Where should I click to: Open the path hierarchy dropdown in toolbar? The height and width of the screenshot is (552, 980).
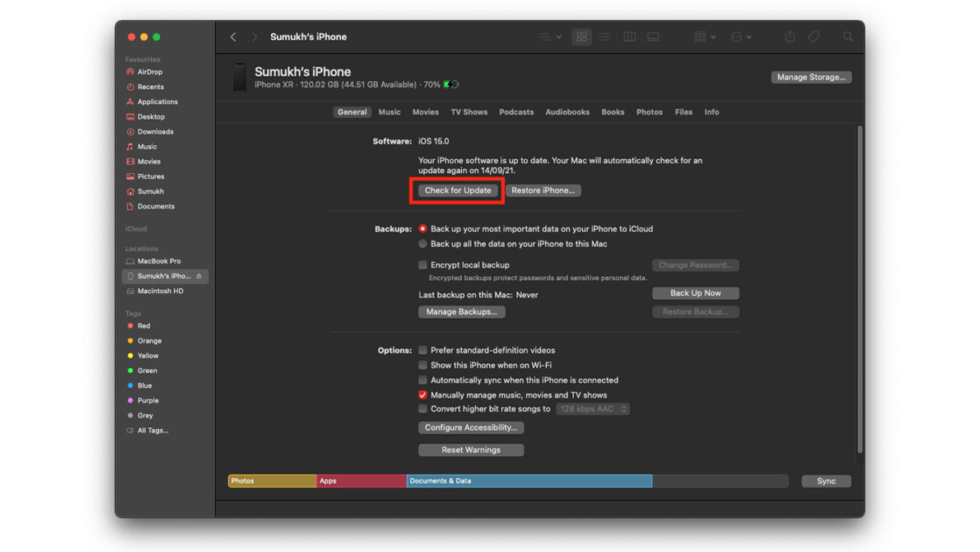(550, 37)
